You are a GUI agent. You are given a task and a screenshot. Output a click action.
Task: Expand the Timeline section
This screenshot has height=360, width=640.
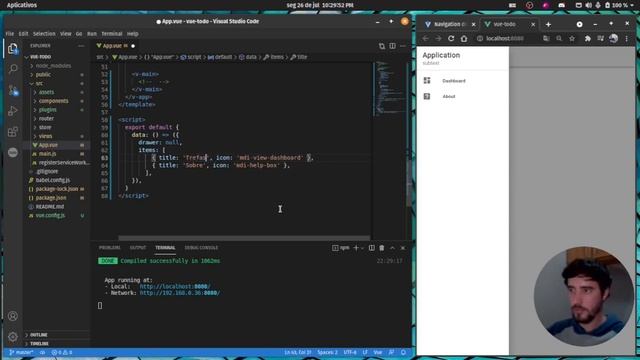[x=39, y=344]
